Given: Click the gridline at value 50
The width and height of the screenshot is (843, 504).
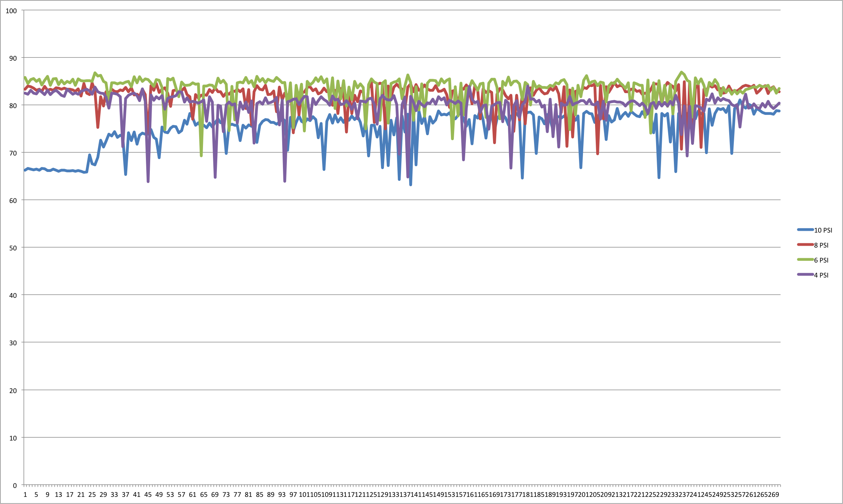Looking at the screenshot, I should (x=392, y=248).
